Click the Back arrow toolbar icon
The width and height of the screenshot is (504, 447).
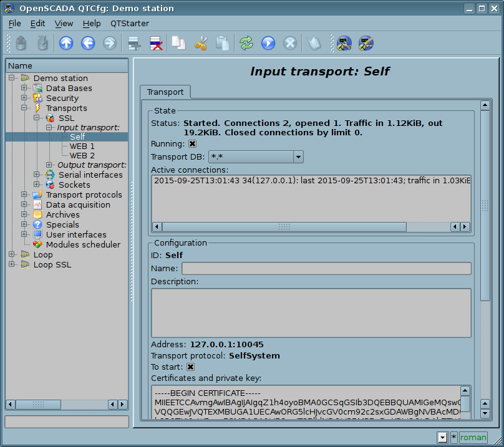[x=88, y=43]
